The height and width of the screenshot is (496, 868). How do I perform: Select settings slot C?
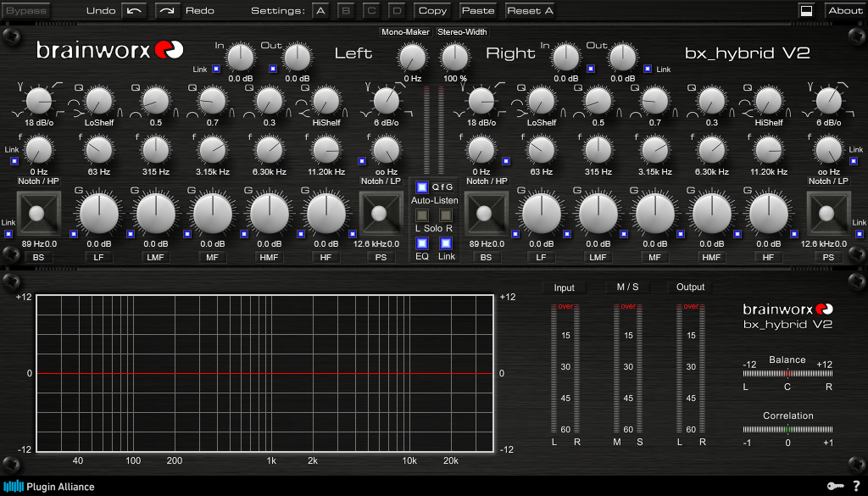tap(371, 10)
